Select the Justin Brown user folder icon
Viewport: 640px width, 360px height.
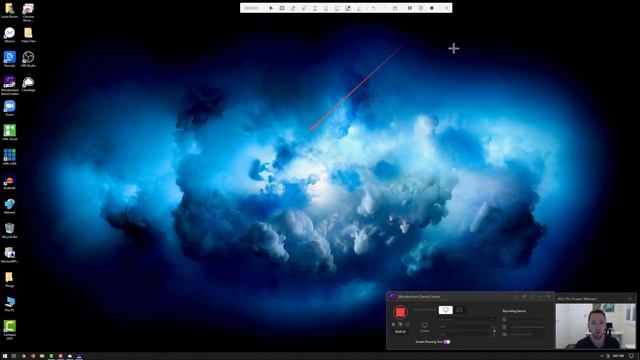[x=9, y=11]
